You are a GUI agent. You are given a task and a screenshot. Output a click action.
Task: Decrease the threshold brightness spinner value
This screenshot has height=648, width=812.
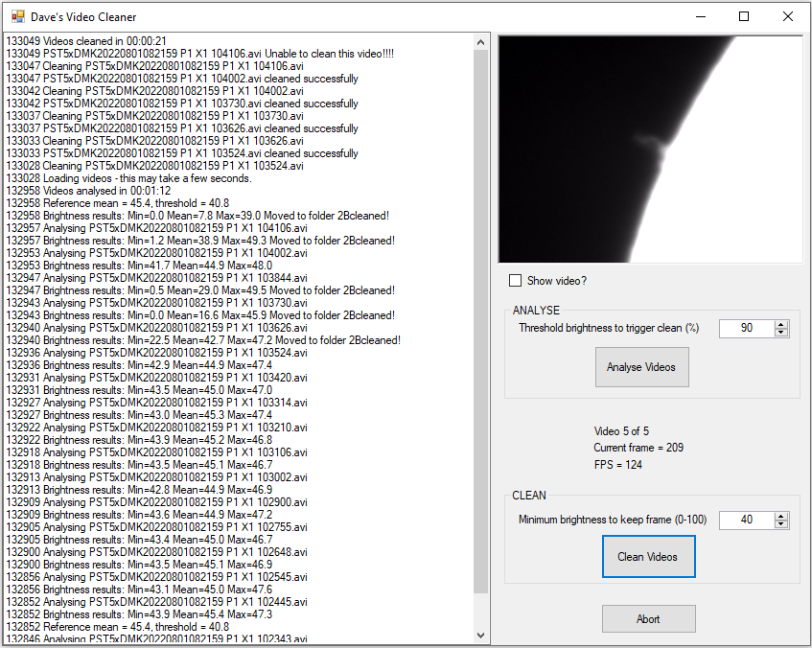point(781,333)
